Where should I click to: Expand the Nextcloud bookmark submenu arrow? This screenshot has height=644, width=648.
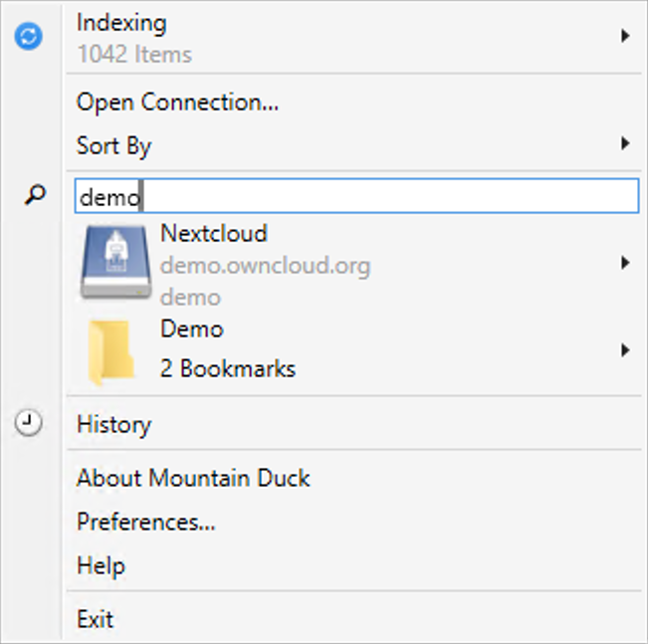tap(625, 263)
